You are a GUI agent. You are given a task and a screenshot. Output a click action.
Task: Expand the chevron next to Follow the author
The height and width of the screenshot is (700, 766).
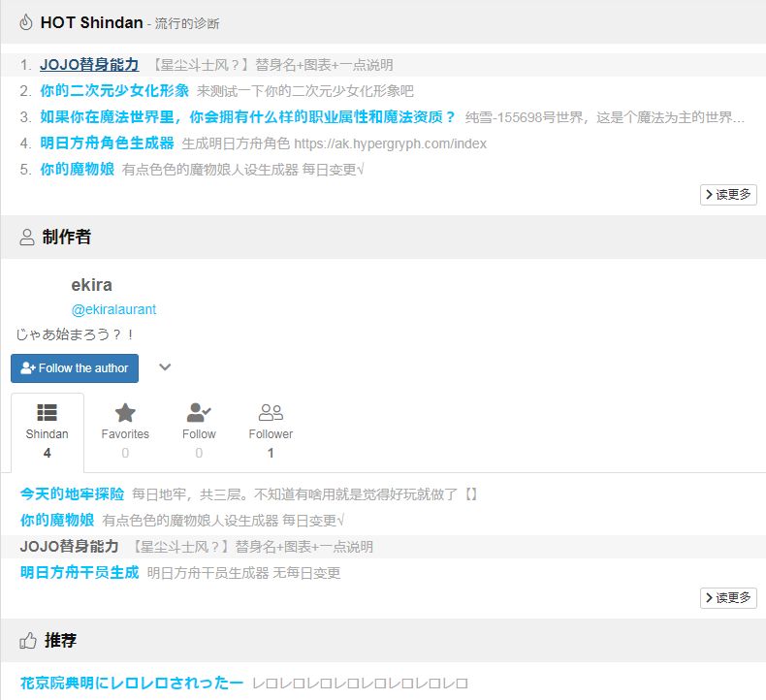point(165,367)
